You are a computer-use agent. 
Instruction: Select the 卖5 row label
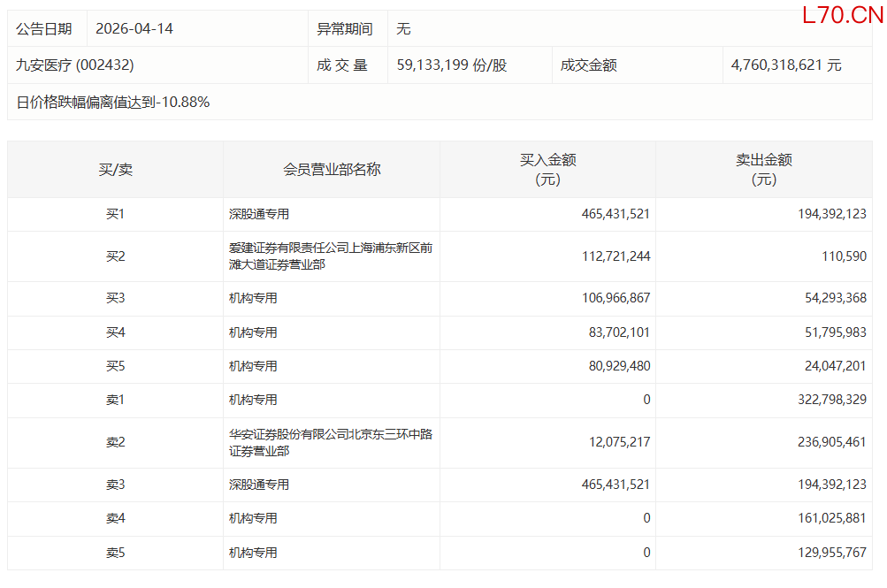click(115, 553)
